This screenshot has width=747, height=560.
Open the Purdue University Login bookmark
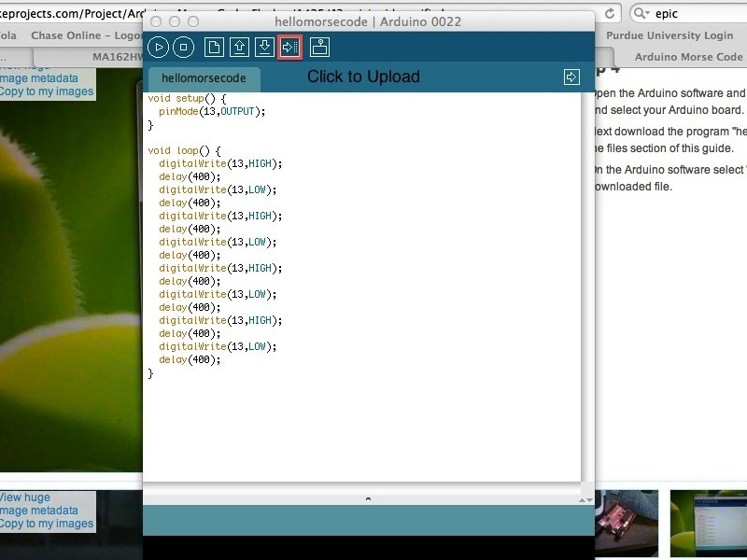pyautogui.click(x=669, y=35)
